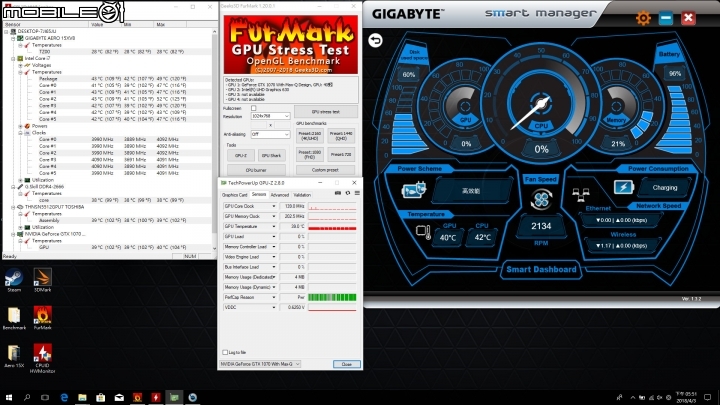Launch GPU-Z tool from FurMark

coord(241,155)
